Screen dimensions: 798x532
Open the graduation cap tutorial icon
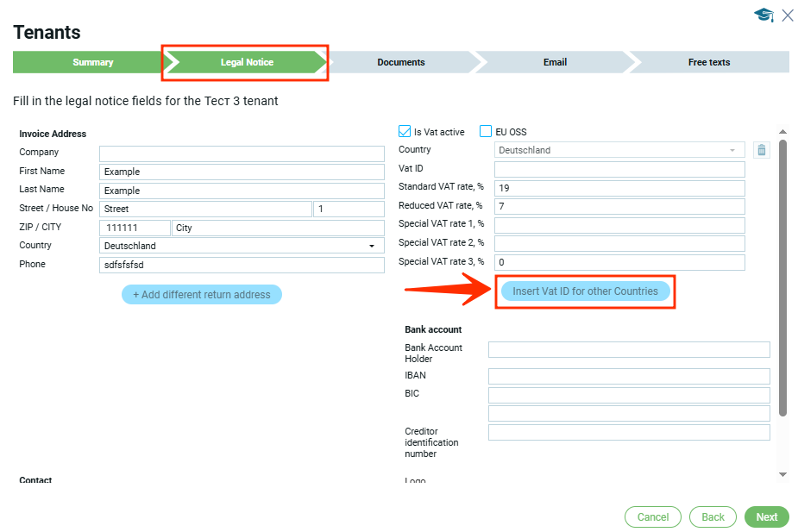pyautogui.click(x=763, y=15)
